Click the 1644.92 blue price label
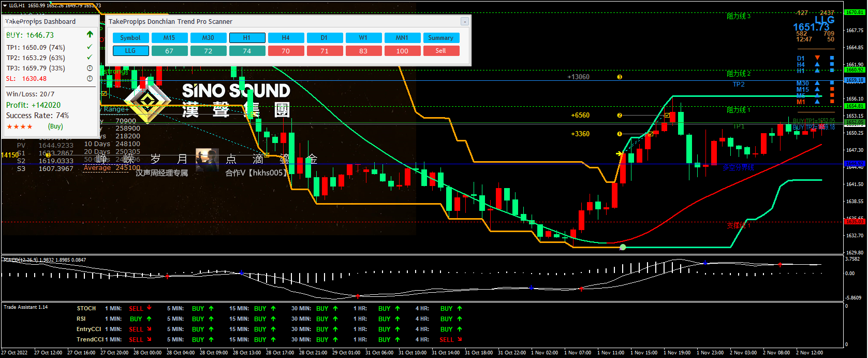 click(x=855, y=164)
